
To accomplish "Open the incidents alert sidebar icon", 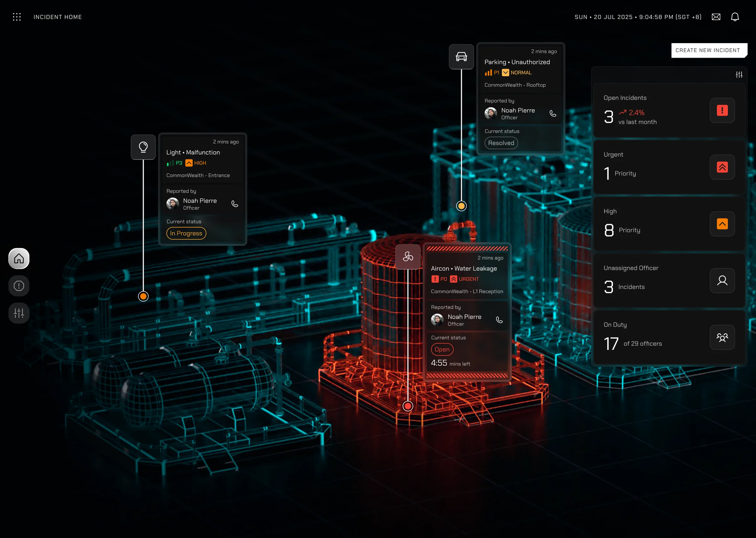I will pyautogui.click(x=19, y=286).
